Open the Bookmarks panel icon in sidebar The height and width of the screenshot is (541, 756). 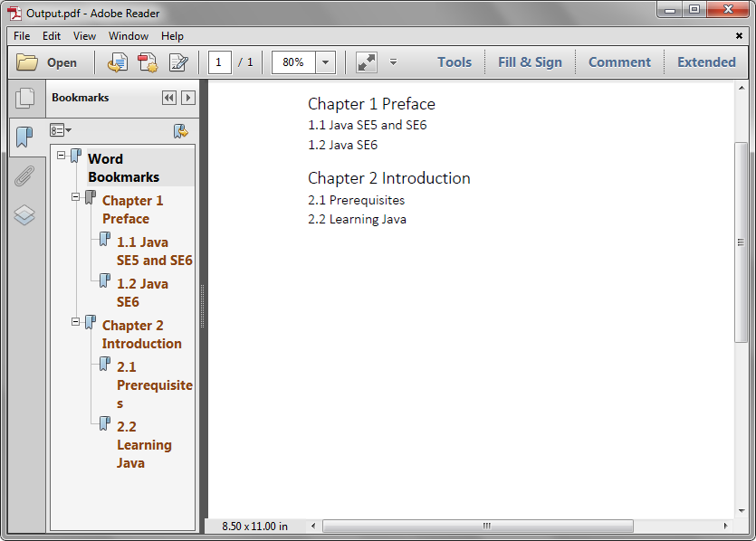pyautogui.click(x=24, y=137)
